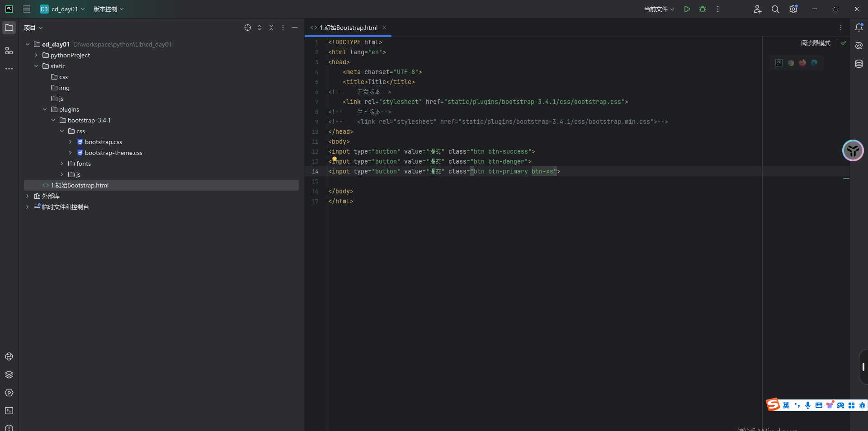Viewport: 868px width, 431px height.
Task: Preview page in built-in PyCharm browser
Action: [x=779, y=63]
